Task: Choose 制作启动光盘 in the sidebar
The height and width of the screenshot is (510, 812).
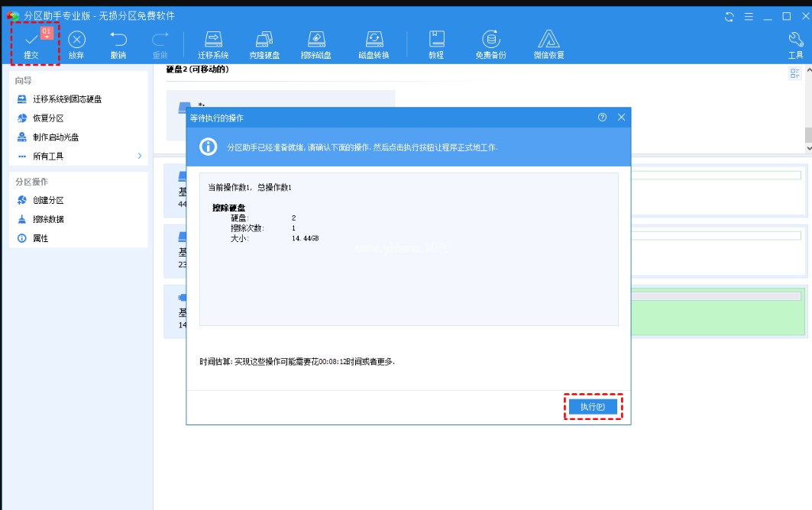Action: pyautogui.click(x=55, y=137)
